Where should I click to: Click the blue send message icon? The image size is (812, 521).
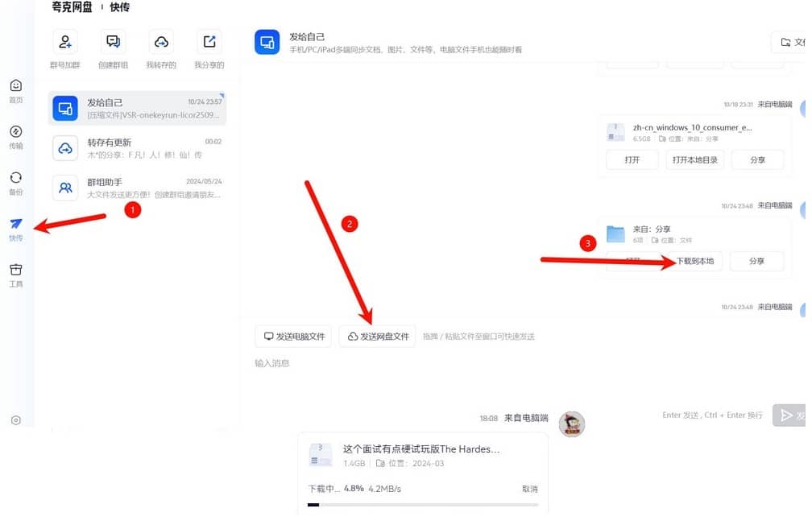(787, 415)
